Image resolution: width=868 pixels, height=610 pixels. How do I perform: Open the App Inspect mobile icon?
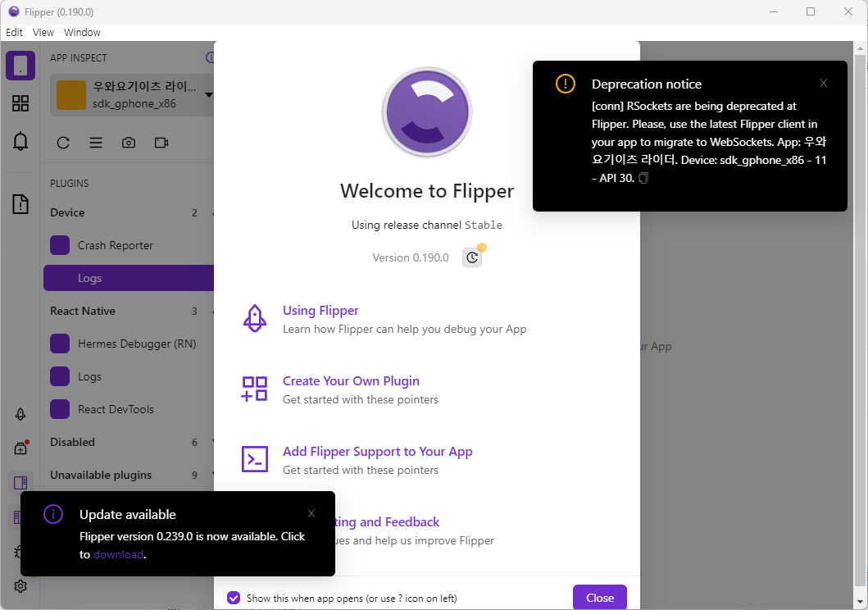(20, 66)
